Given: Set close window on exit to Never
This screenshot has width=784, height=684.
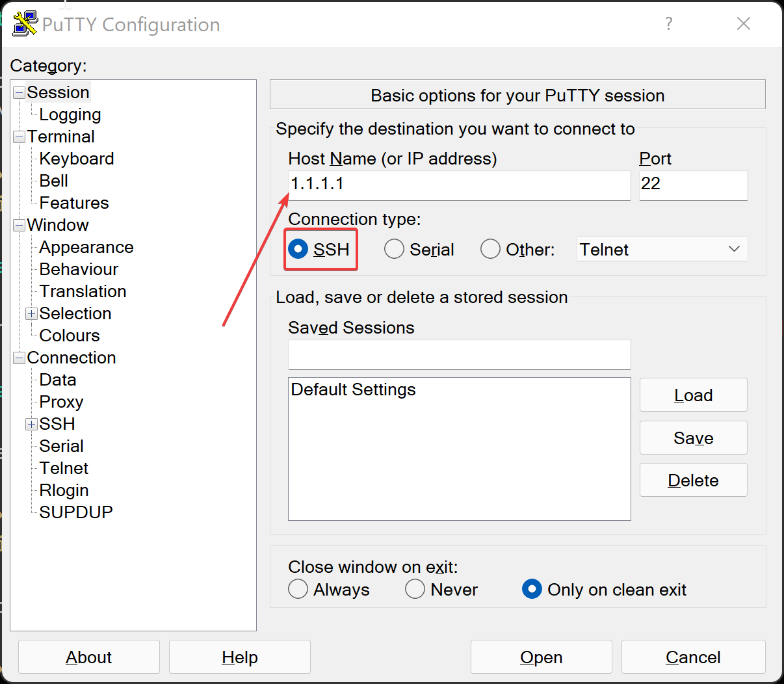Looking at the screenshot, I should click(x=415, y=589).
